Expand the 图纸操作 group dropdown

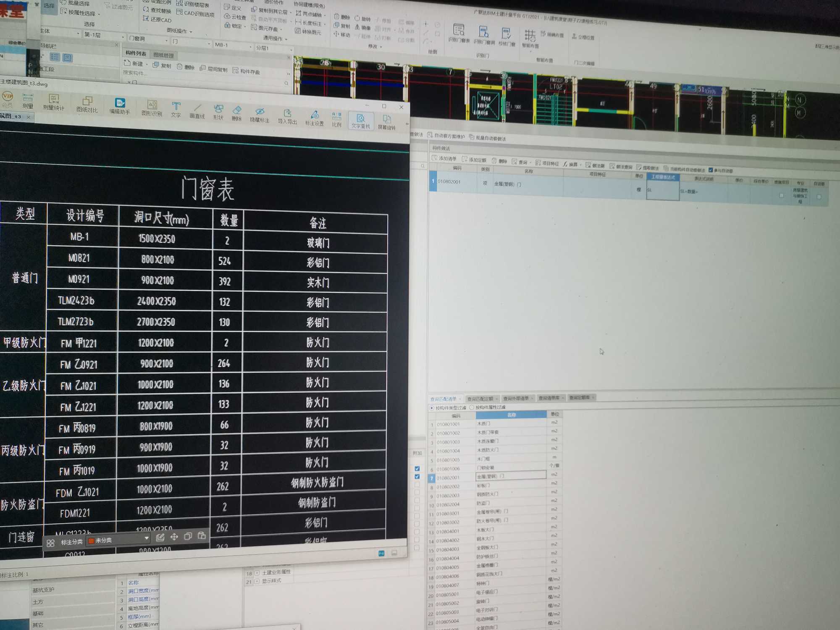pyautogui.click(x=179, y=31)
